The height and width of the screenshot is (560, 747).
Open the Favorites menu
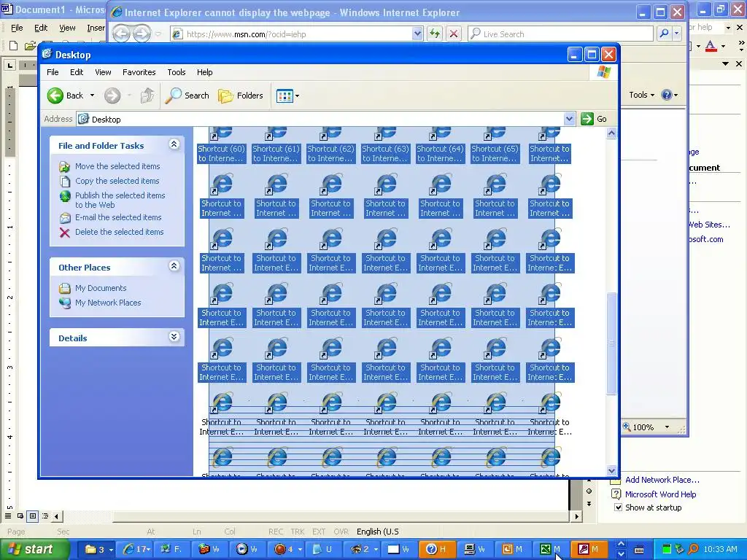pos(139,72)
